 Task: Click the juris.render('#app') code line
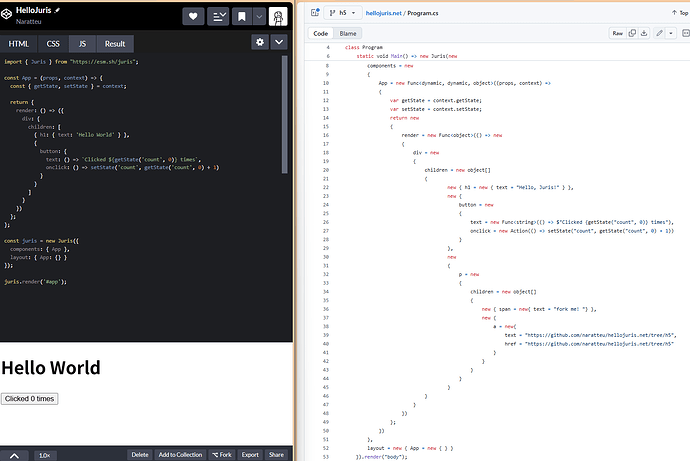tap(35, 282)
